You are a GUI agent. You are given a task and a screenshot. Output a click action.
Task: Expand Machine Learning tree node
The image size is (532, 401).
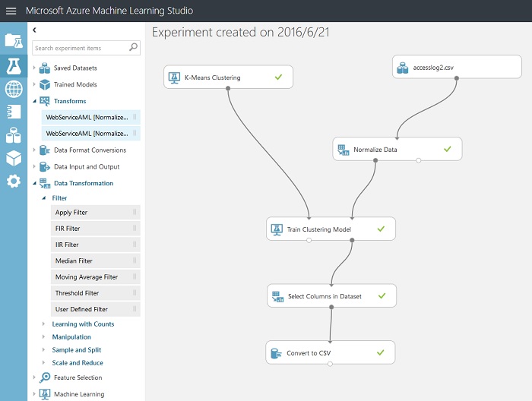click(x=34, y=393)
